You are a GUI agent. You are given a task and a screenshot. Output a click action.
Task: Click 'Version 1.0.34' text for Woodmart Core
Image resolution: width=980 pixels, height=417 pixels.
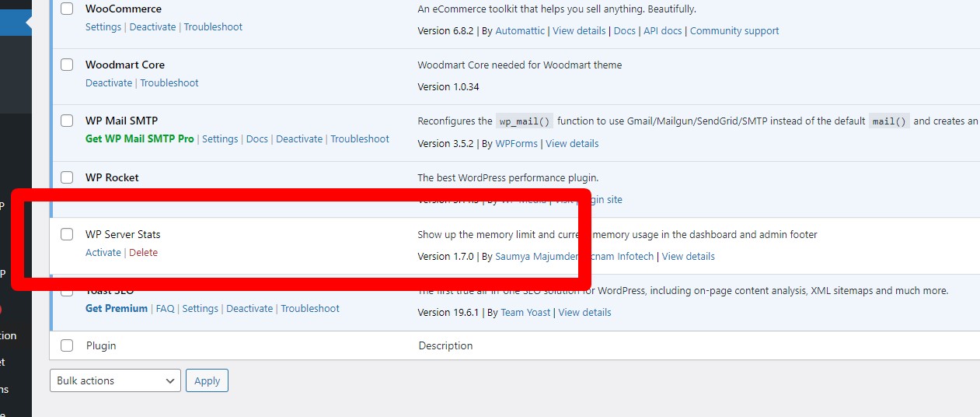point(448,86)
